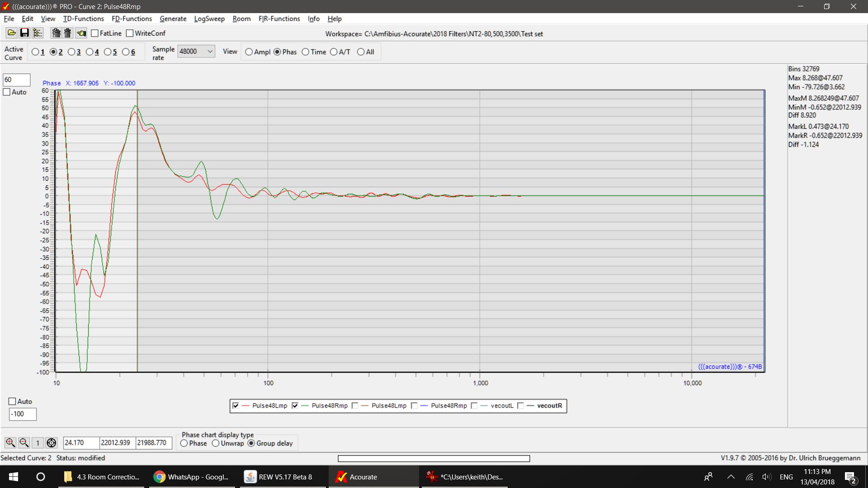Show hidden tray icons chevron
The height and width of the screenshot is (488, 868).
click(731, 477)
